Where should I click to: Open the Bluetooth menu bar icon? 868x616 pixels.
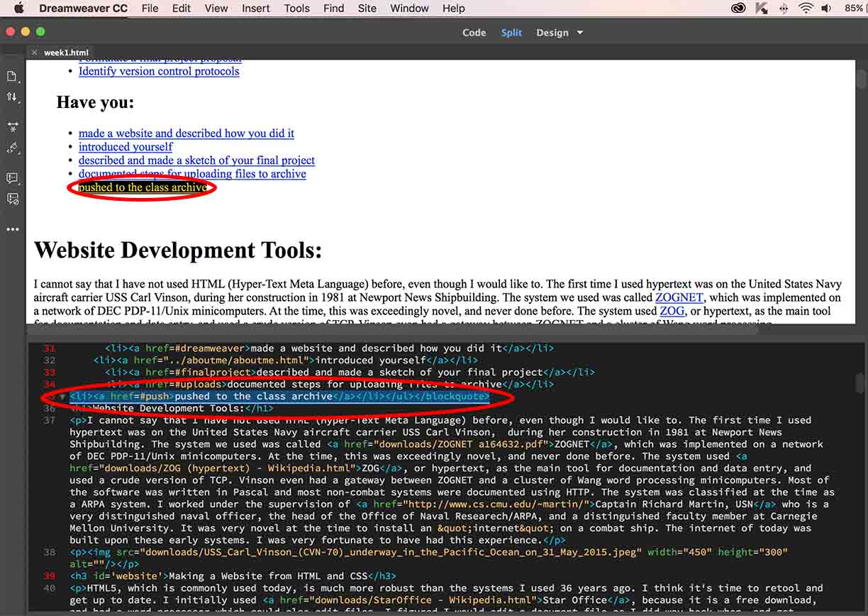tap(784, 9)
